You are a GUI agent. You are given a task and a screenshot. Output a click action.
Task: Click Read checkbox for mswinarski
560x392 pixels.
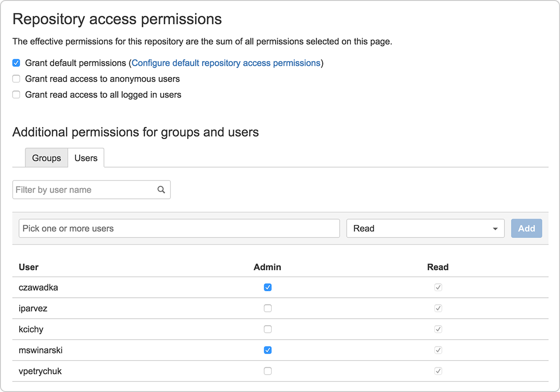click(438, 350)
